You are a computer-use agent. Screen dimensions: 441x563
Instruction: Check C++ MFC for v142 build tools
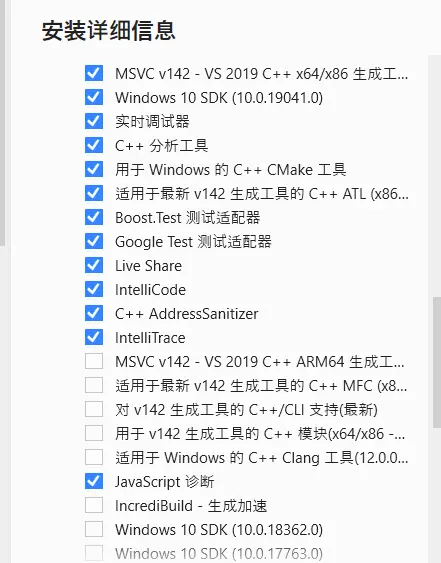pyautogui.click(x=94, y=385)
